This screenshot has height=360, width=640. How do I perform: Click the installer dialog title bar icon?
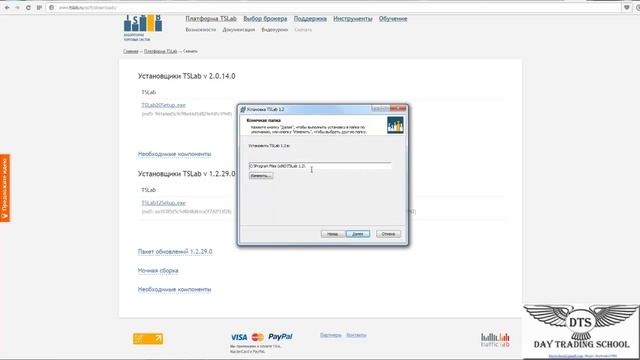coord(243,109)
